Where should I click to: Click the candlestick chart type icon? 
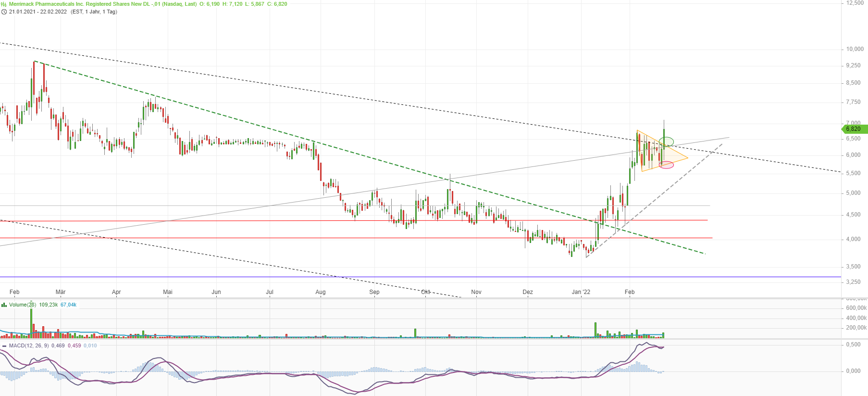pos(4,4)
